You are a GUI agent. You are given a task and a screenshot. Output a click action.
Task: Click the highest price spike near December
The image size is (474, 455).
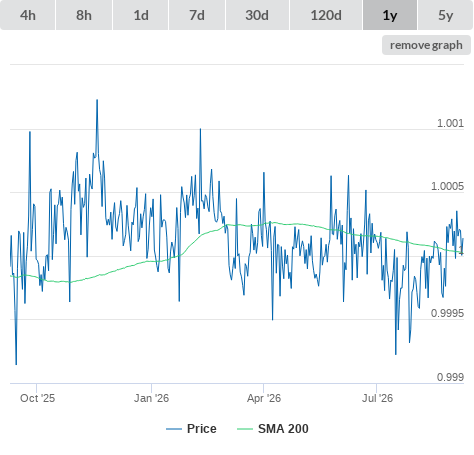tap(97, 100)
